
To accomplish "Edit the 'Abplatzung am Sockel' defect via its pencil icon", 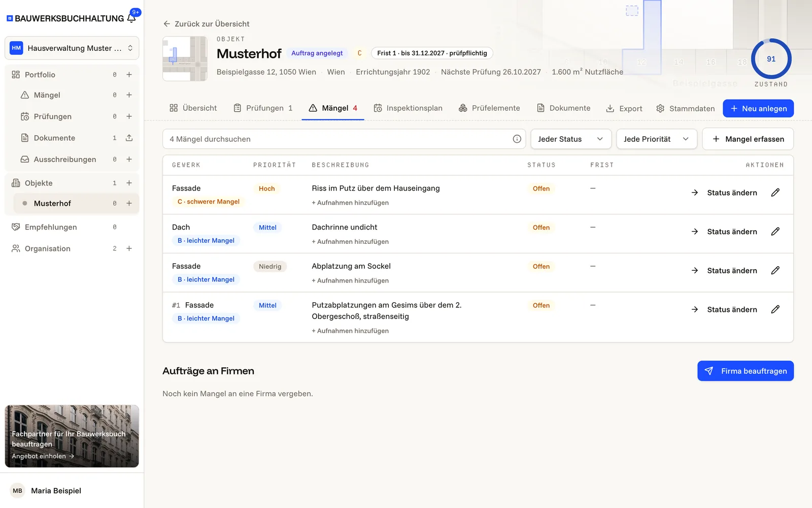I will point(775,270).
